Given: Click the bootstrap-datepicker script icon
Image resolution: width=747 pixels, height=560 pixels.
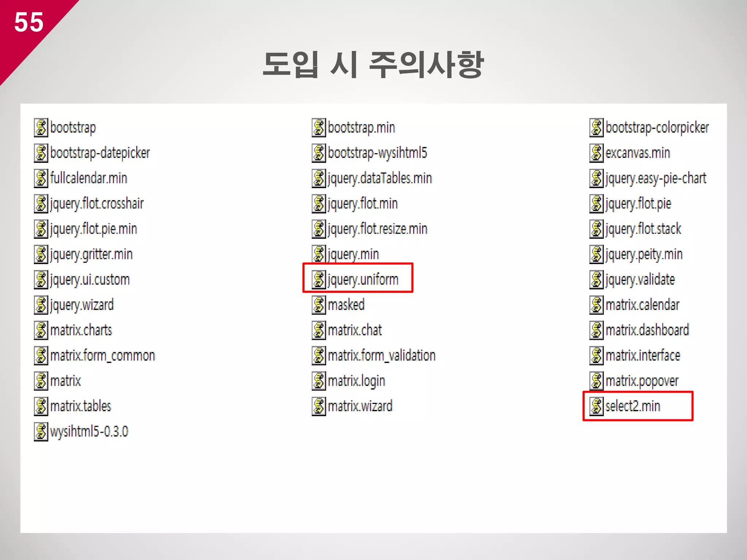Looking at the screenshot, I should coord(41,153).
